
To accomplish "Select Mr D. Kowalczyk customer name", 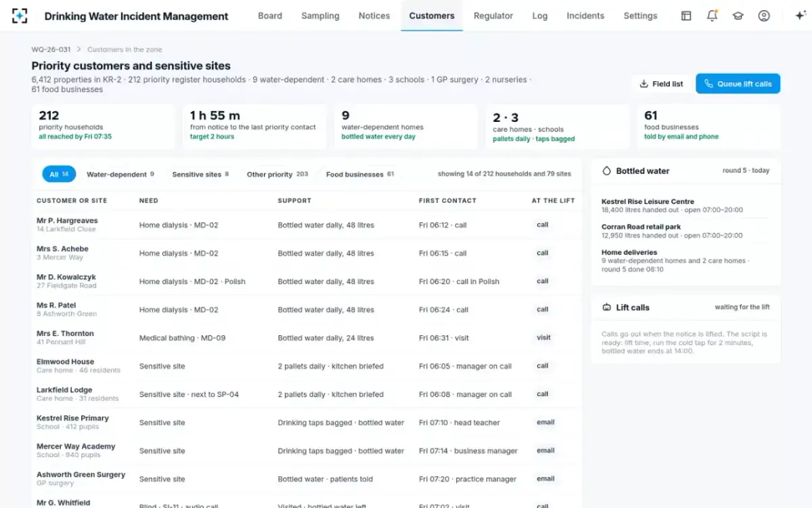I will tap(66, 277).
